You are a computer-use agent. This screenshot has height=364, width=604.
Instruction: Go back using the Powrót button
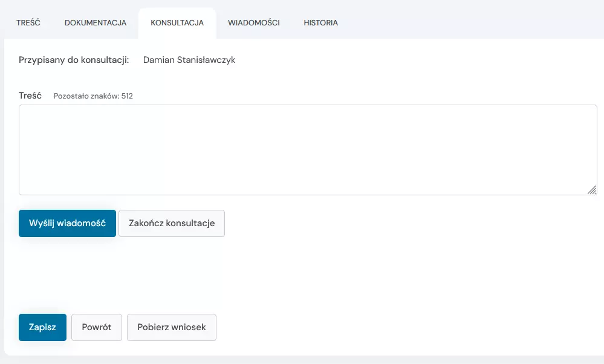[x=96, y=327]
